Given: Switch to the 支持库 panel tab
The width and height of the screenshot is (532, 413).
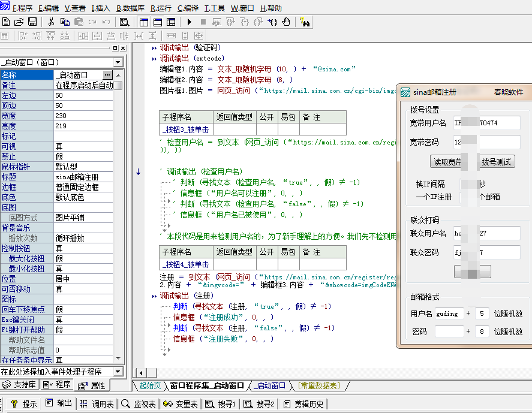Looking at the screenshot, I should click(x=20, y=385).
